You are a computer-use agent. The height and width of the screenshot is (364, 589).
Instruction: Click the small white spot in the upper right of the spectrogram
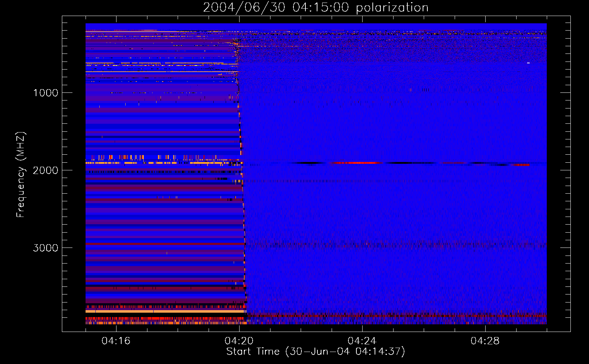pos(528,63)
